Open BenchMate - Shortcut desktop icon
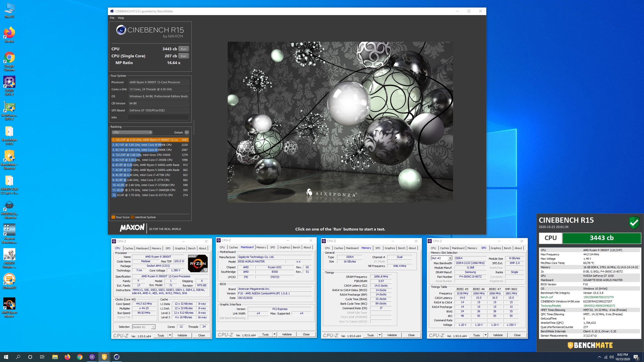This screenshot has height=362, width=644. click(9, 160)
